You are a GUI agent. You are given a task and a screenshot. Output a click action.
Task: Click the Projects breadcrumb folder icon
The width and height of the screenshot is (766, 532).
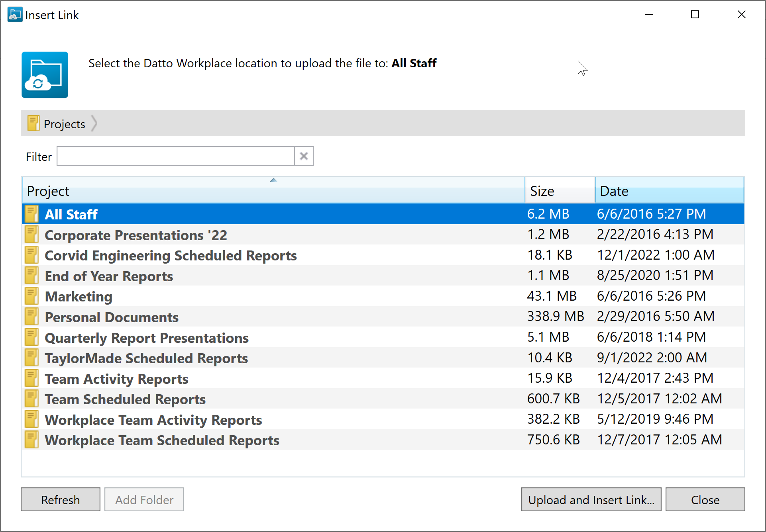(x=33, y=124)
